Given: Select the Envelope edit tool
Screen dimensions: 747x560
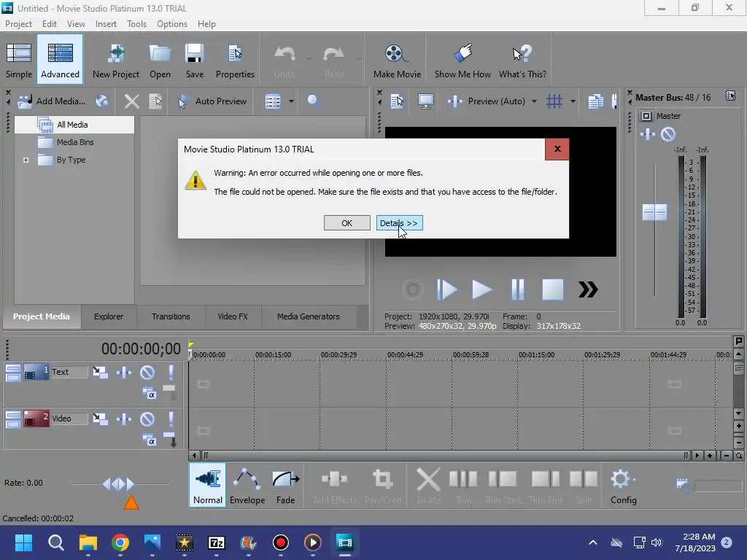Looking at the screenshot, I should click(x=247, y=485).
